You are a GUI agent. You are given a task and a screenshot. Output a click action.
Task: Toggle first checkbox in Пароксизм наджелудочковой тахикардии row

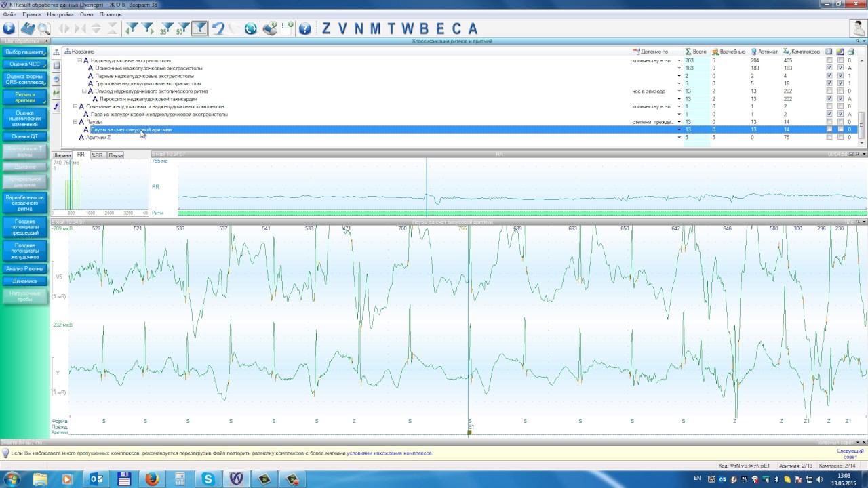829,99
